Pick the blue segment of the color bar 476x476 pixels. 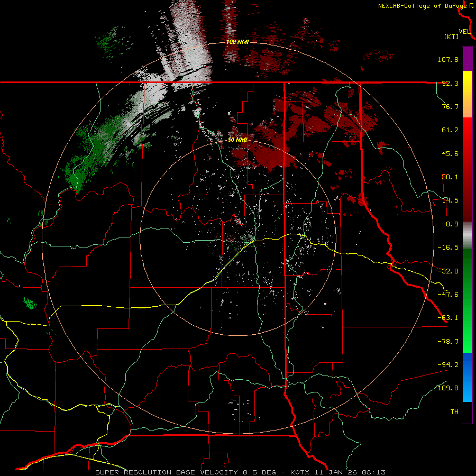[467, 377]
